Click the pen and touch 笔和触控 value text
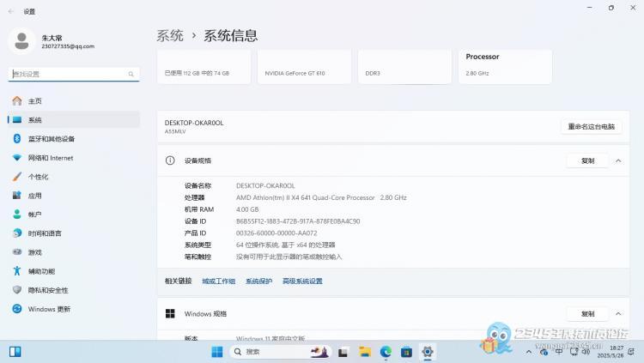Screen dimensions: 644x363 (289, 257)
